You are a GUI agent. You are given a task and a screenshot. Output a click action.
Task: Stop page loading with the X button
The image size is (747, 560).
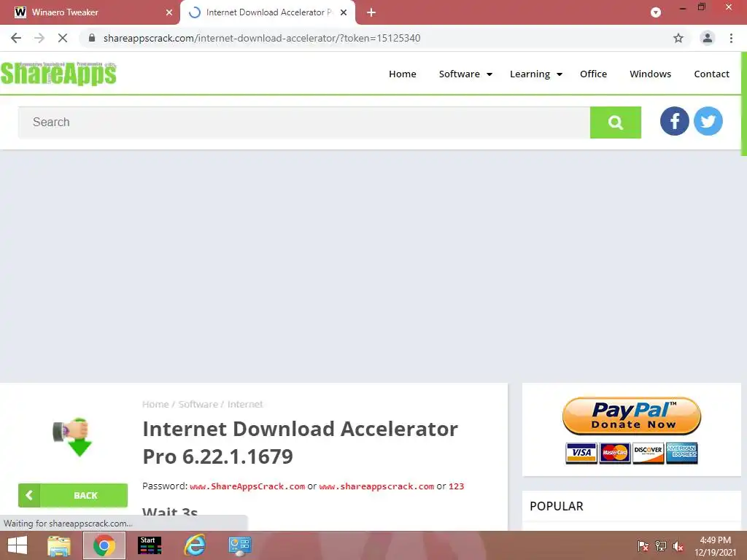coord(63,38)
